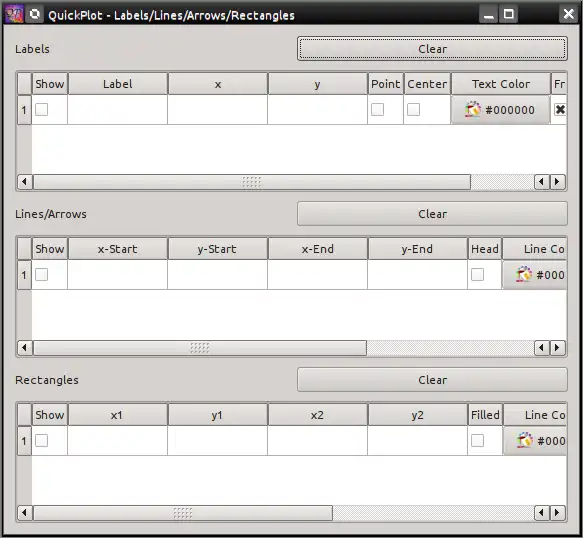Click far-right scroll arrow of Rectangles table
The image size is (583, 538).
(x=557, y=513)
